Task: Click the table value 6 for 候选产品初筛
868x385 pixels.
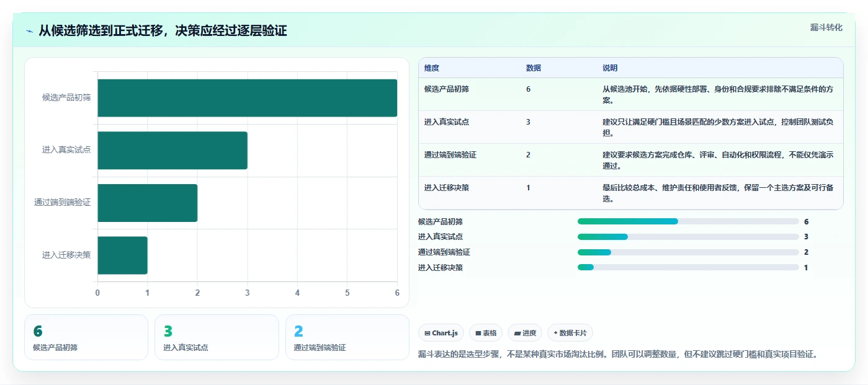Action: (529, 89)
